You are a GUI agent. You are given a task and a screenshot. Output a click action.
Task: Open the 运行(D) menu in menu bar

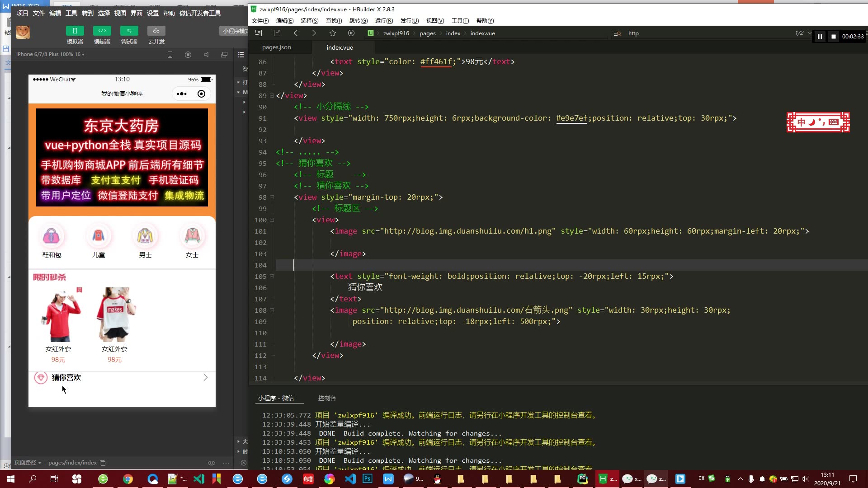pos(383,20)
